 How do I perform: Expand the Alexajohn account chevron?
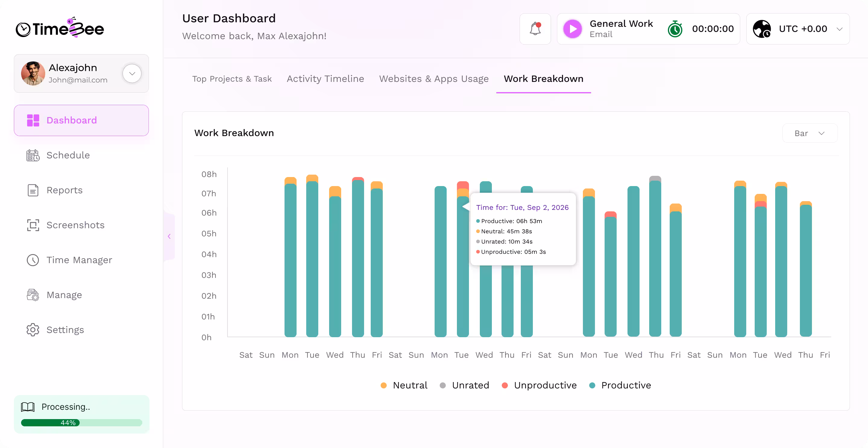pyautogui.click(x=132, y=73)
